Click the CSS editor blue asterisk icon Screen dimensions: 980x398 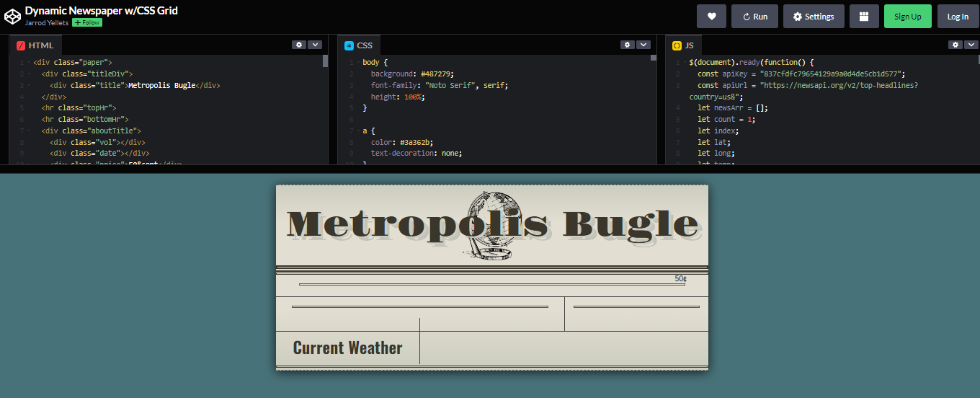tap(349, 45)
